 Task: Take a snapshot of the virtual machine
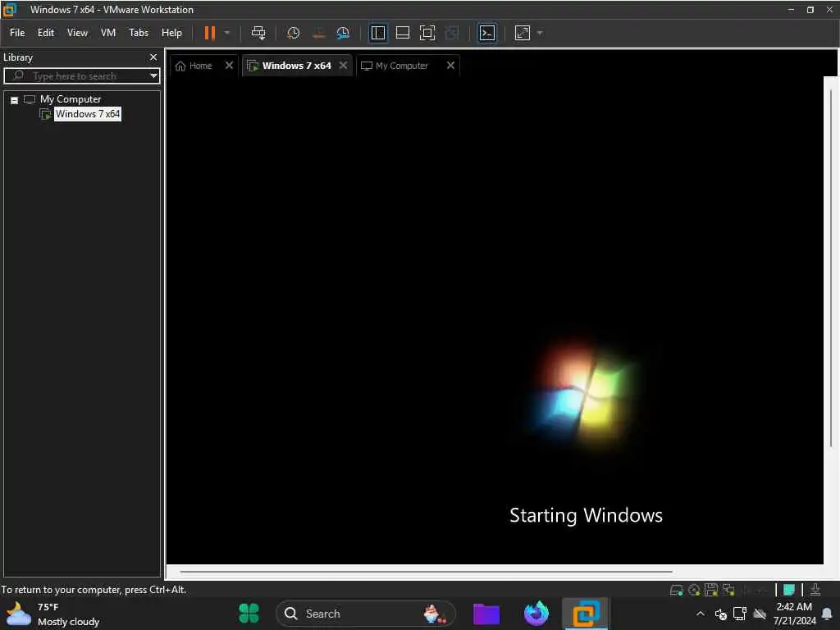coord(293,33)
